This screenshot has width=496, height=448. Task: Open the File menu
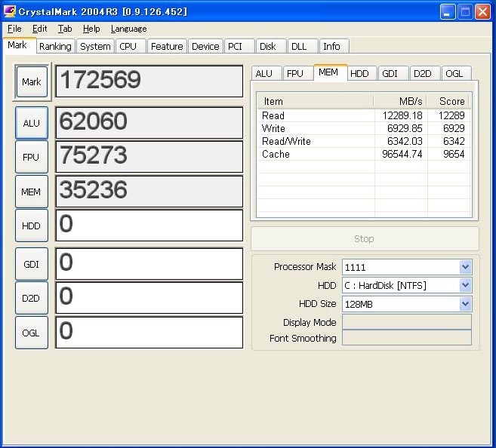click(14, 29)
